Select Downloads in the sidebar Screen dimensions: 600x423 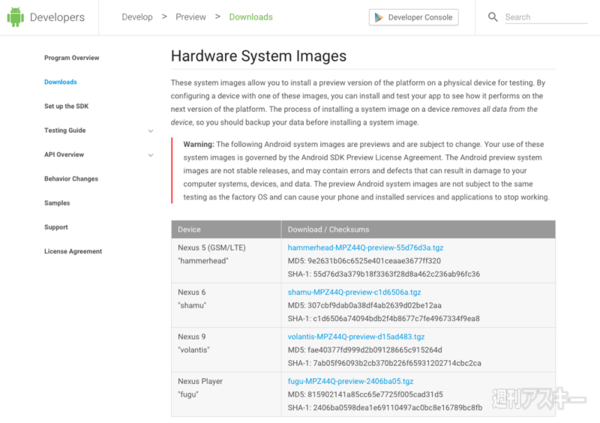point(60,82)
